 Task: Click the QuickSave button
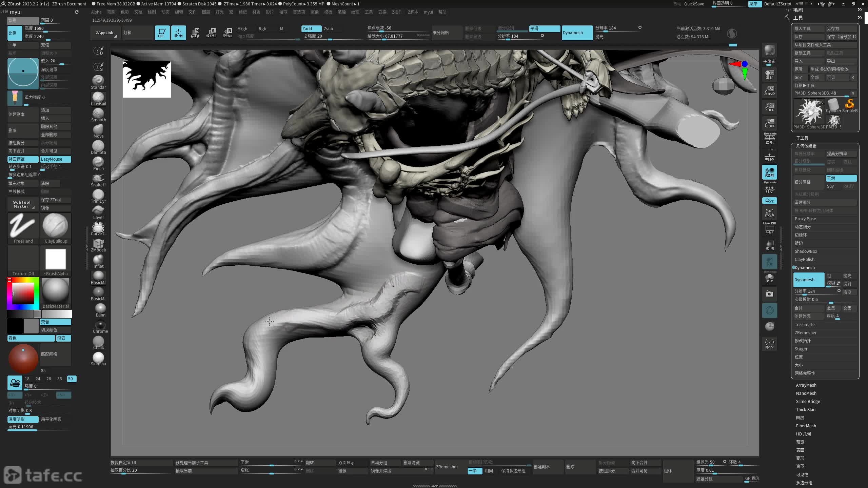pos(694,4)
